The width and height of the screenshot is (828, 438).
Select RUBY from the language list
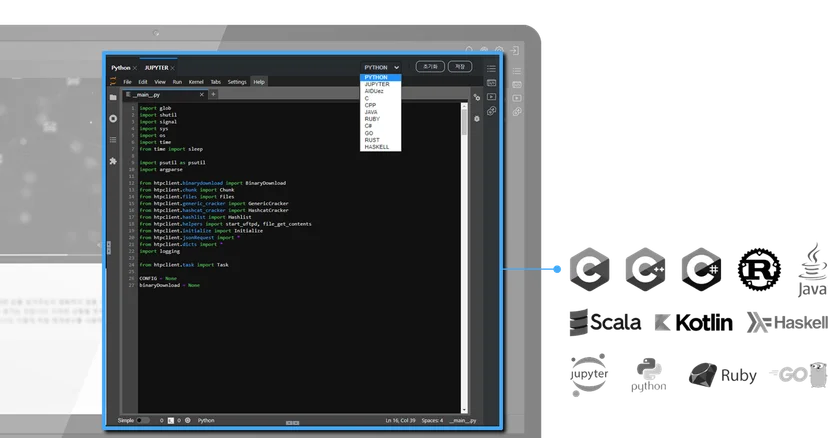click(380, 119)
